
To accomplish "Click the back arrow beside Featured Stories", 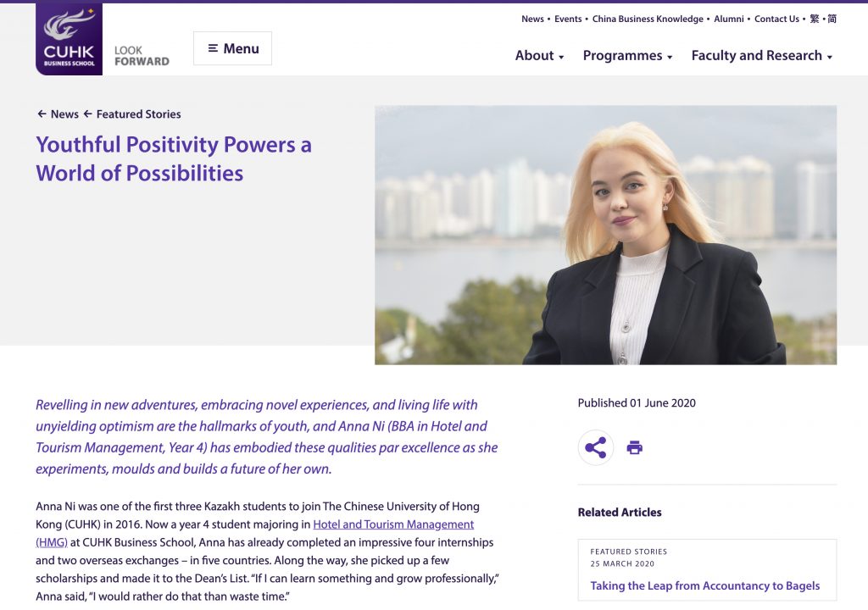I will (x=87, y=114).
